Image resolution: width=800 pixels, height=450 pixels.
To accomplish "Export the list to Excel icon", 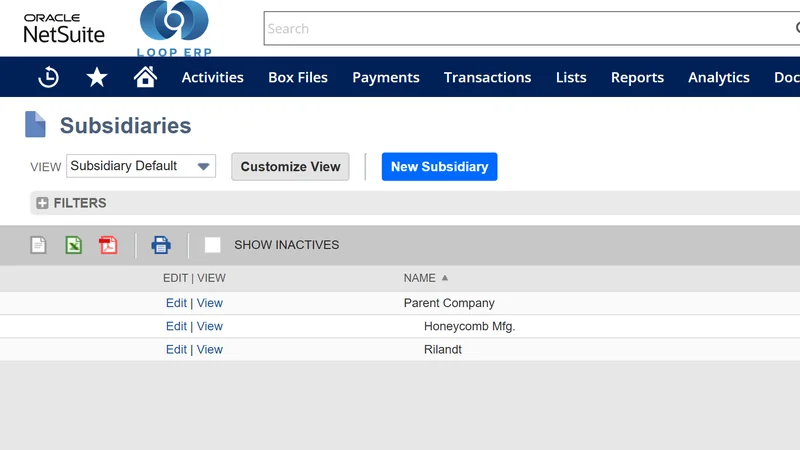I will tap(73, 245).
